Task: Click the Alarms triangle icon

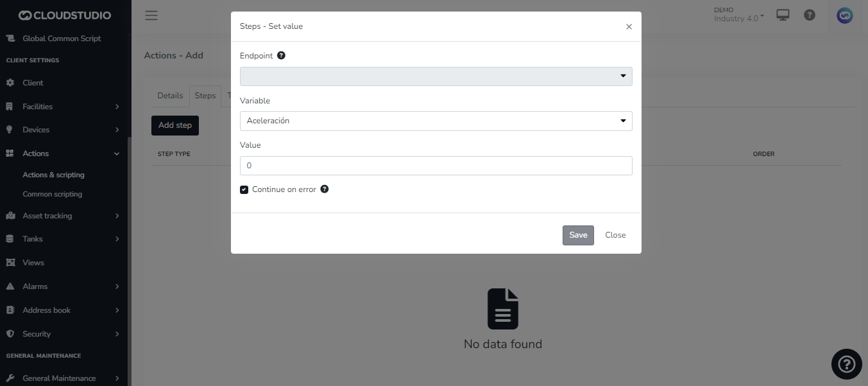Action: [x=10, y=286]
